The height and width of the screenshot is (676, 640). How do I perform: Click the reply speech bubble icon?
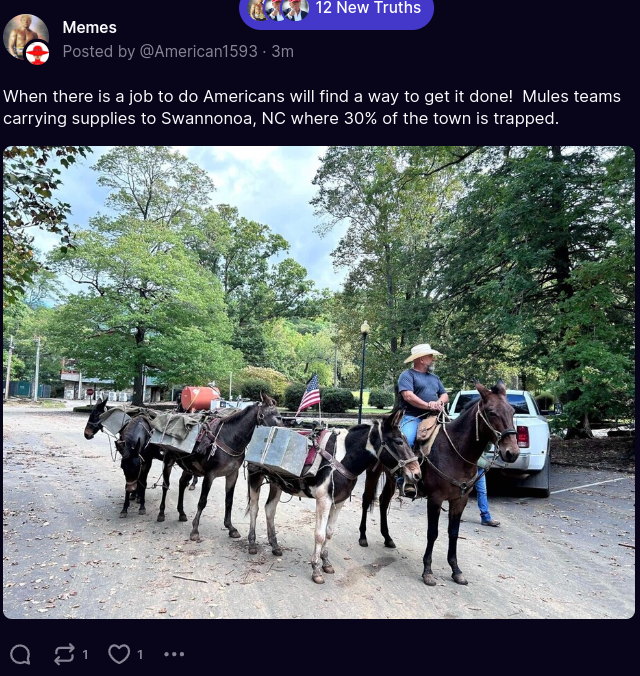(x=20, y=654)
